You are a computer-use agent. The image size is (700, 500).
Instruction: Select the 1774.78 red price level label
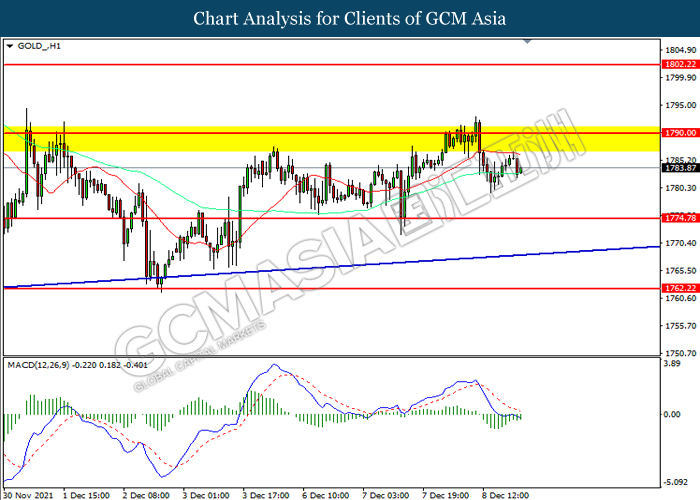[681, 218]
